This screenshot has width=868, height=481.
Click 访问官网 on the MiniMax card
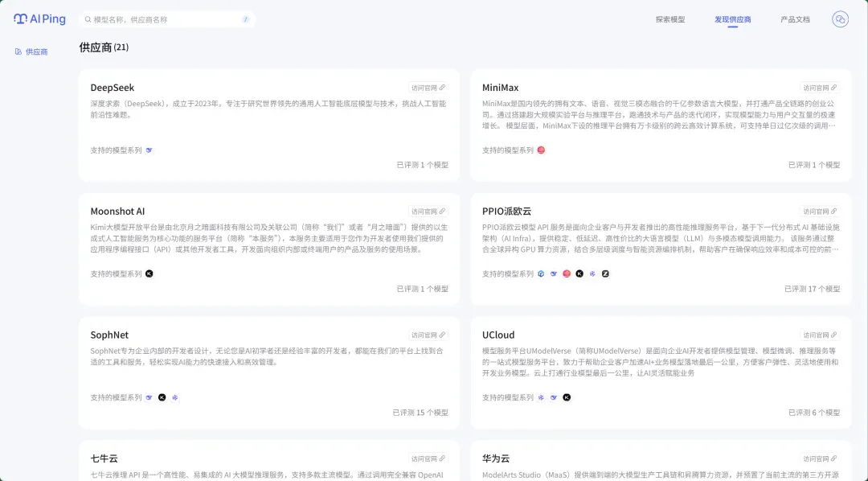pos(820,88)
